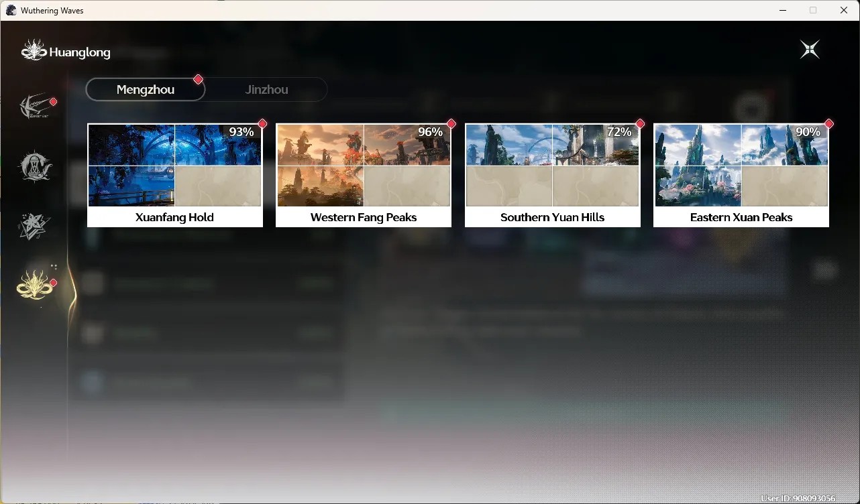Click the Xuanfang Hold 93% progress label
The image size is (860, 504).
(241, 132)
